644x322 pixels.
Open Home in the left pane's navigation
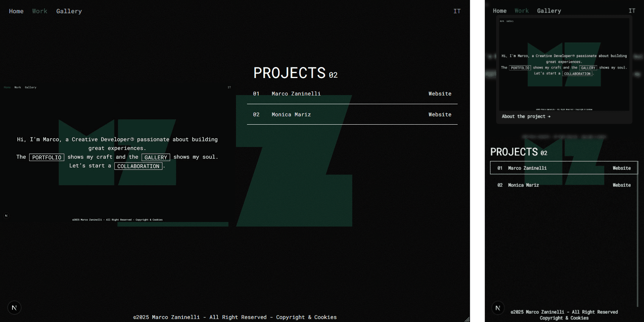point(16,11)
